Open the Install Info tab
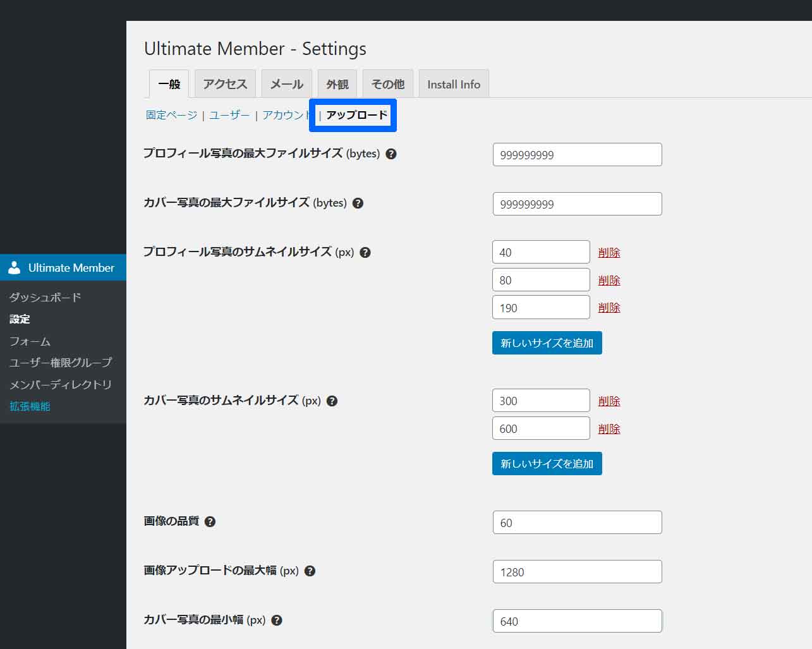812x649 pixels. (454, 83)
